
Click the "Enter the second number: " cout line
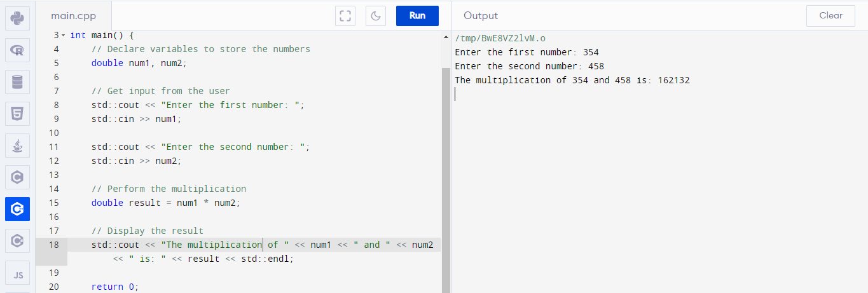pyautogui.click(x=201, y=147)
